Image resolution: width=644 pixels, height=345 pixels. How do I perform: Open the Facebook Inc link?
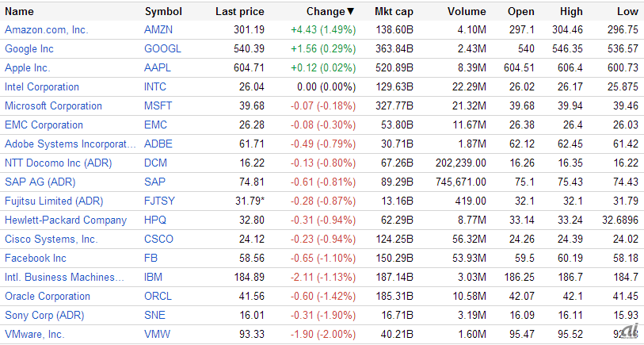(x=36, y=259)
